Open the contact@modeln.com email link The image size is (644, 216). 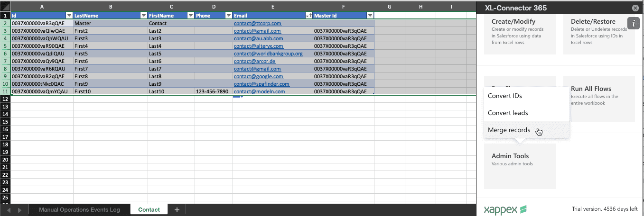[259, 91]
